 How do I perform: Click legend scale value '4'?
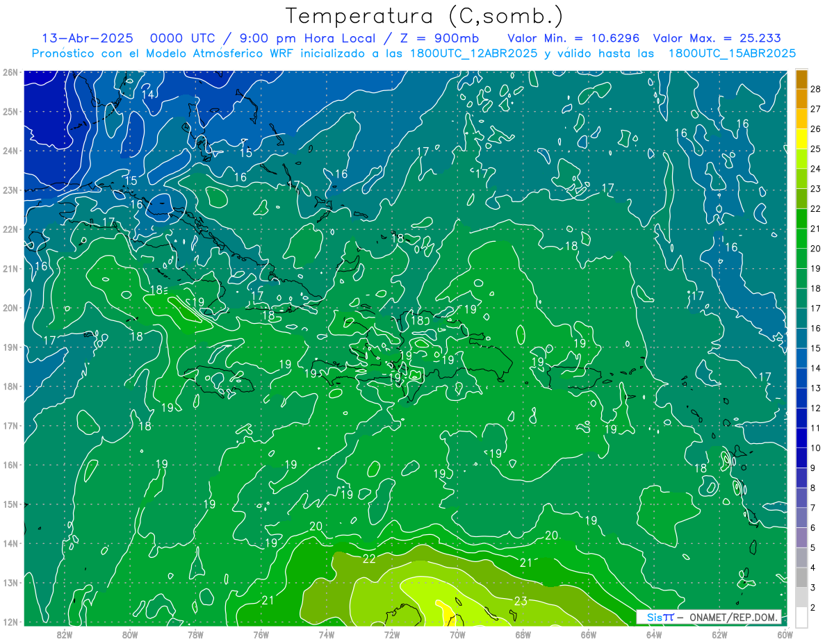[x=812, y=568]
